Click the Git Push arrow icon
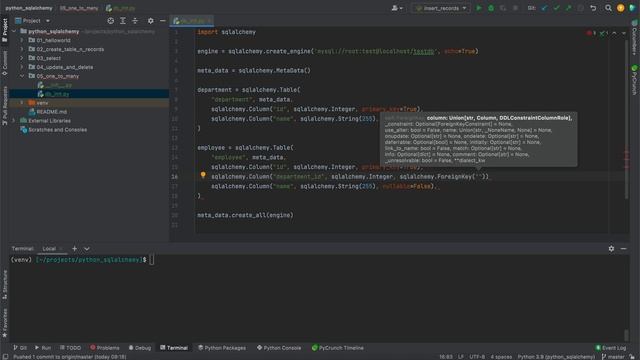 click(x=568, y=8)
